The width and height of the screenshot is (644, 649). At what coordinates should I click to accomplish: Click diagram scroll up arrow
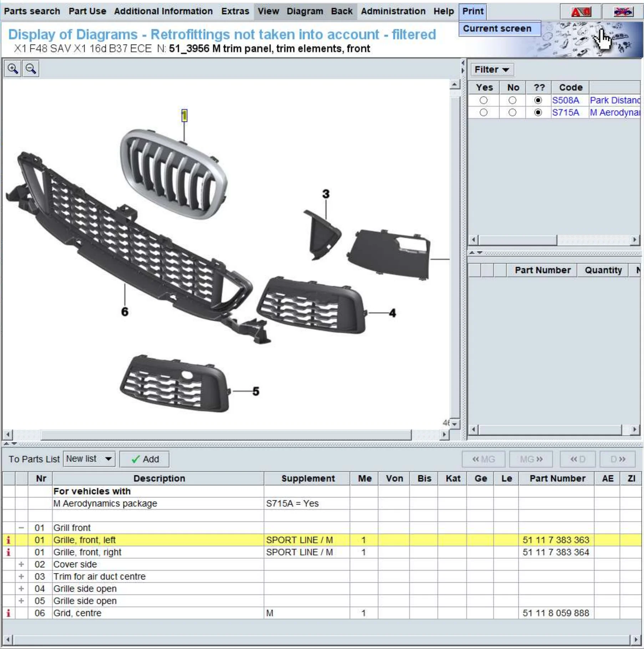(455, 85)
